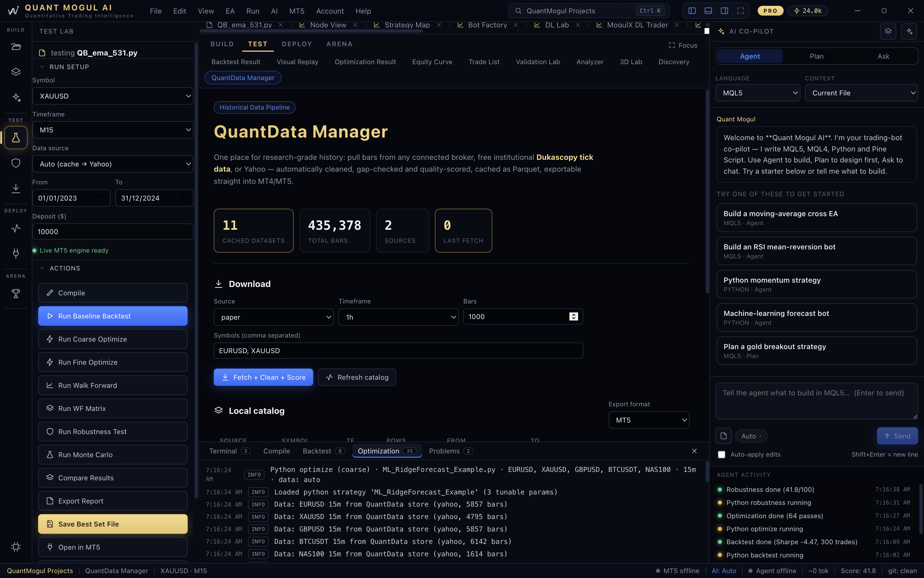Click the layers icon in Build sidebar
This screenshot has height=578, width=924.
[x=16, y=72]
